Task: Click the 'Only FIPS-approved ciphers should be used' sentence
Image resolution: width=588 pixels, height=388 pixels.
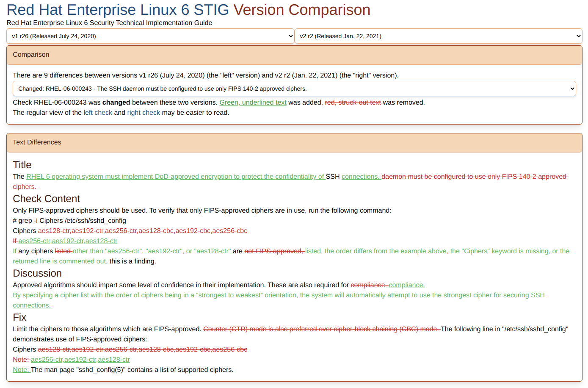Action: pos(80,211)
